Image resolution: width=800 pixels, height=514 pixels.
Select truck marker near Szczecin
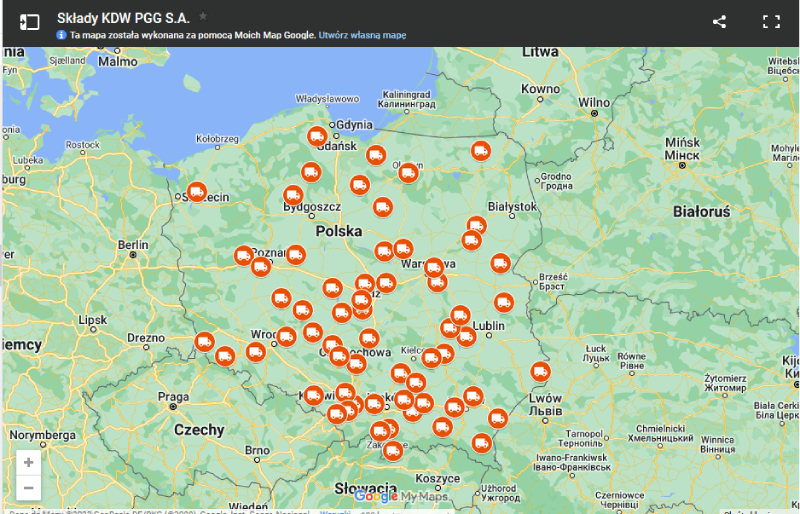coord(197,192)
